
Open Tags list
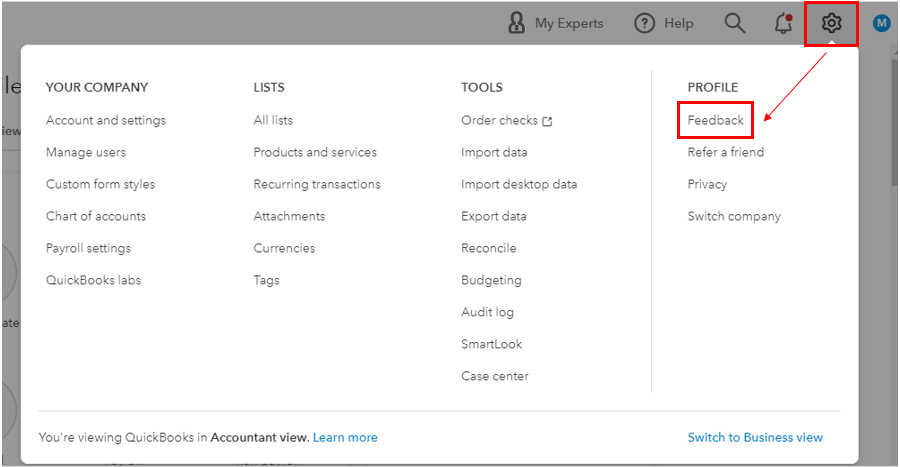click(266, 281)
